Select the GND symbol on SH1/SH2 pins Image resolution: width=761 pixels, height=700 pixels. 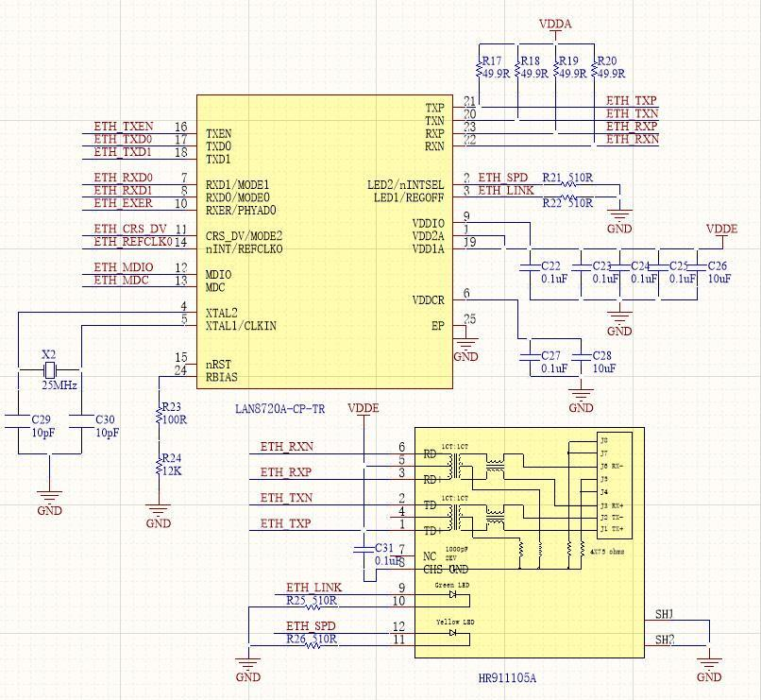tap(709, 671)
